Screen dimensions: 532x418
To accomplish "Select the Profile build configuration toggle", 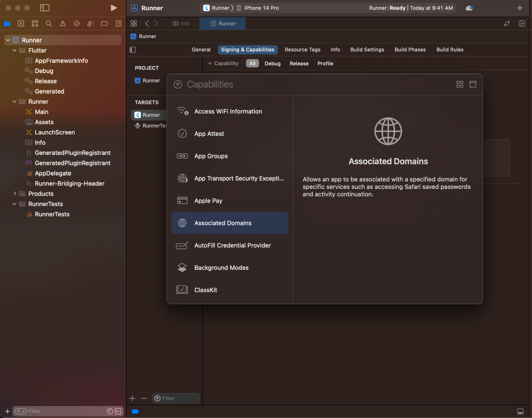I will click(x=325, y=63).
